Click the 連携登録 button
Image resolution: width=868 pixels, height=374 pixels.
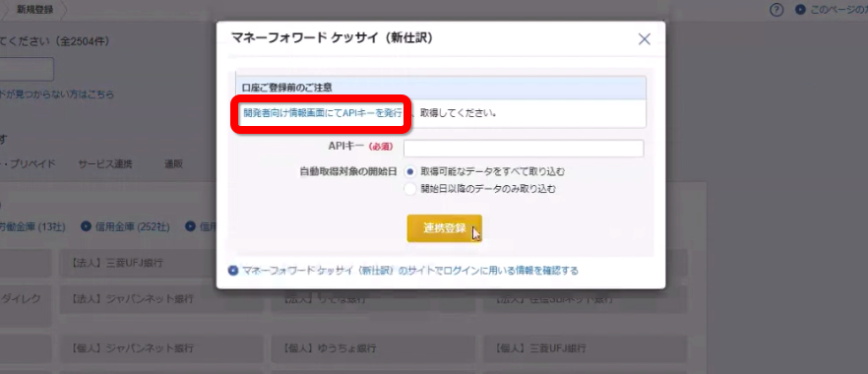coord(445,228)
